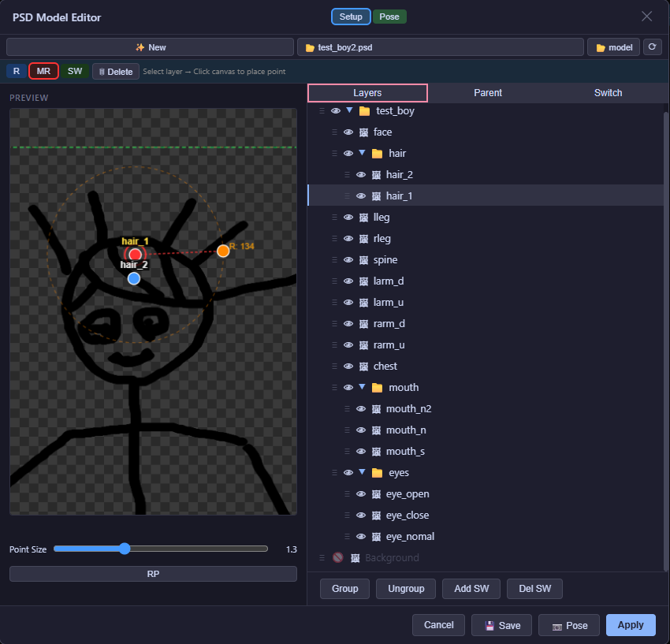This screenshot has width=670, height=644.
Task: Click the blue hair_2 point on canvas
Action: [134, 278]
